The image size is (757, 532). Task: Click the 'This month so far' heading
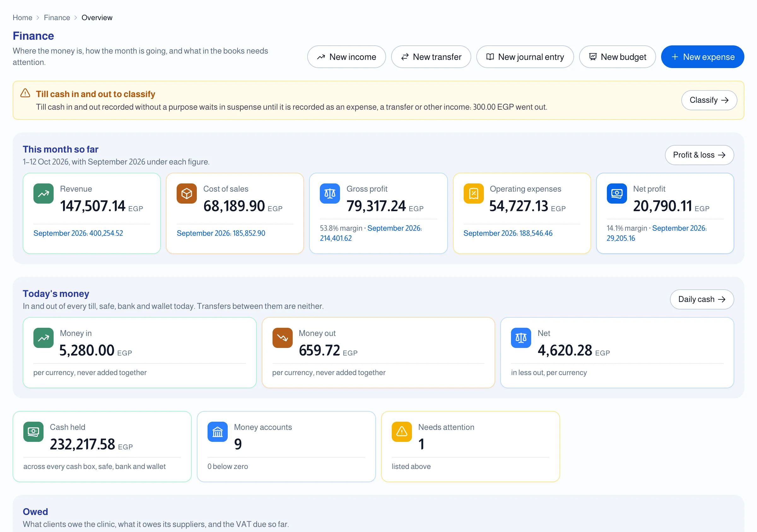pyautogui.click(x=61, y=149)
